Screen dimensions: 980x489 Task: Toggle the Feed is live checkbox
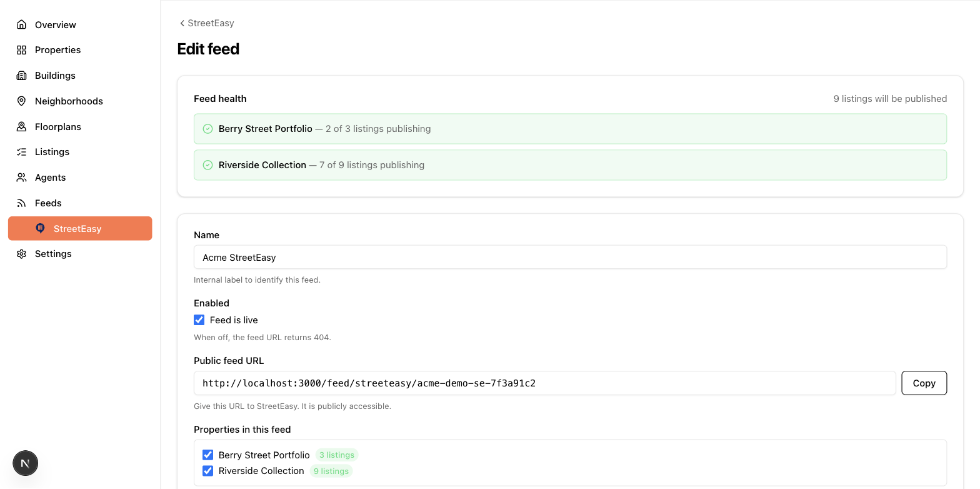(199, 320)
